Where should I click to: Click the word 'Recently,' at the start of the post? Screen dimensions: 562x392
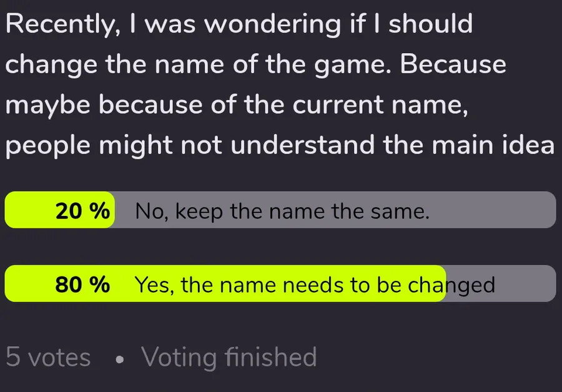pyautogui.click(x=63, y=25)
